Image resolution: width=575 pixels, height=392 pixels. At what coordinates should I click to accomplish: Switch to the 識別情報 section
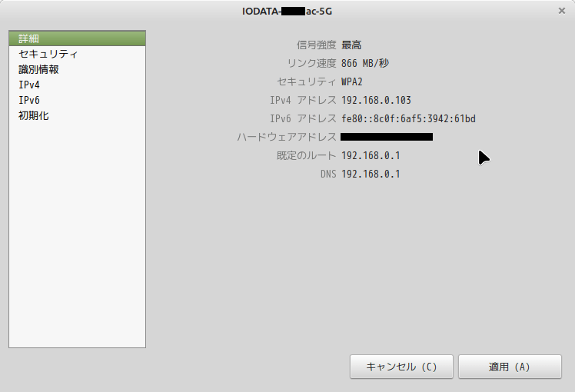click(77, 69)
